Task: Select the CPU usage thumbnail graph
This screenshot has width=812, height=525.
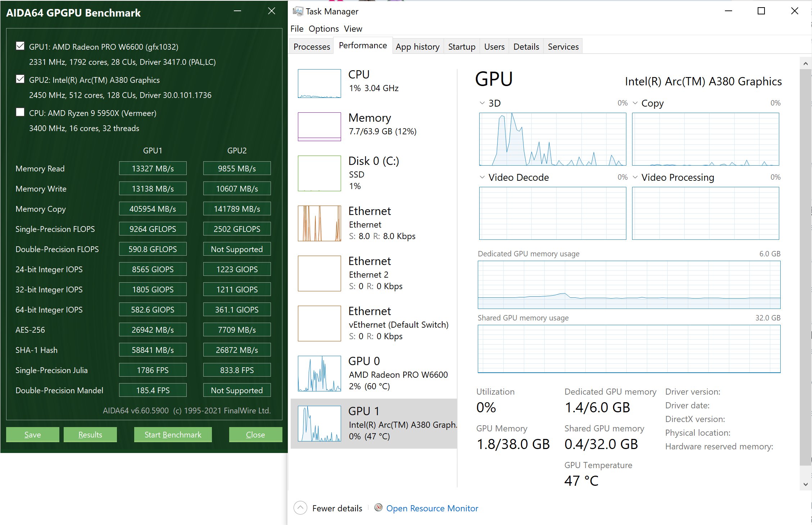Action: (319, 84)
